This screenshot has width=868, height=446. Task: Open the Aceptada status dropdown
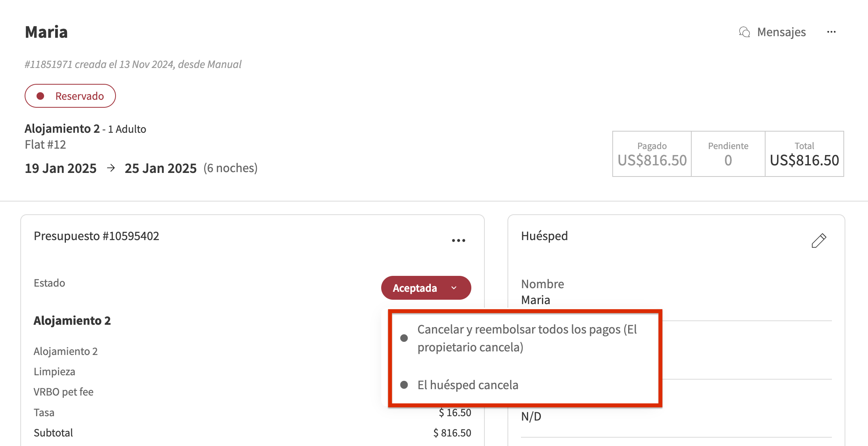coord(426,287)
